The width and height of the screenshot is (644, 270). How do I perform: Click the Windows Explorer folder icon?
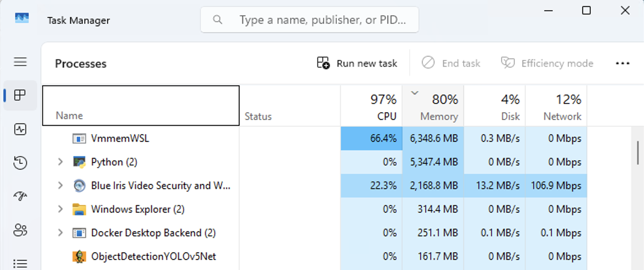[79, 209]
